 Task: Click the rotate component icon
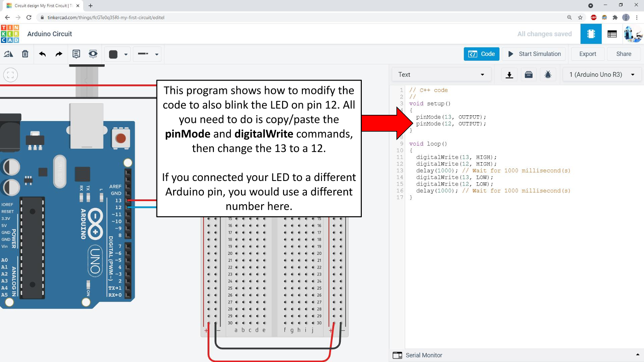coord(8,54)
